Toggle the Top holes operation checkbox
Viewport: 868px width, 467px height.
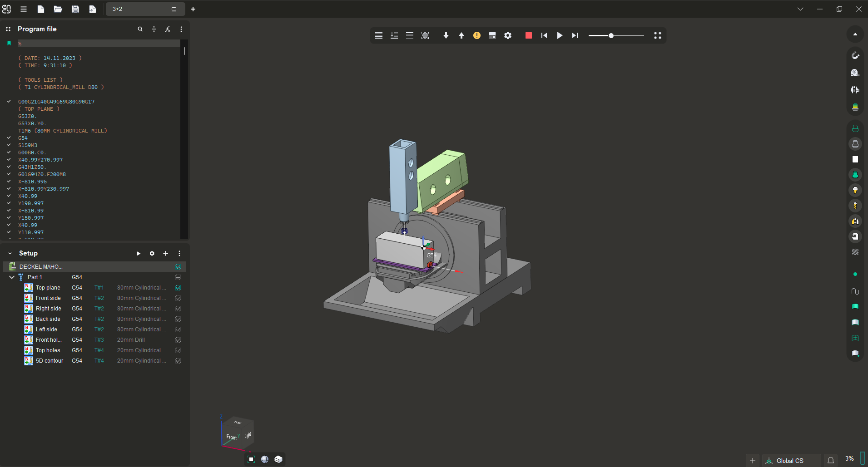(178, 350)
